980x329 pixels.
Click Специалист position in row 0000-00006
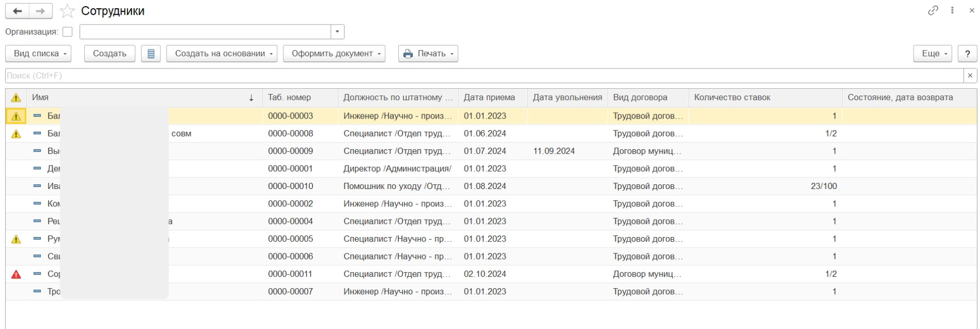click(x=398, y=256)
